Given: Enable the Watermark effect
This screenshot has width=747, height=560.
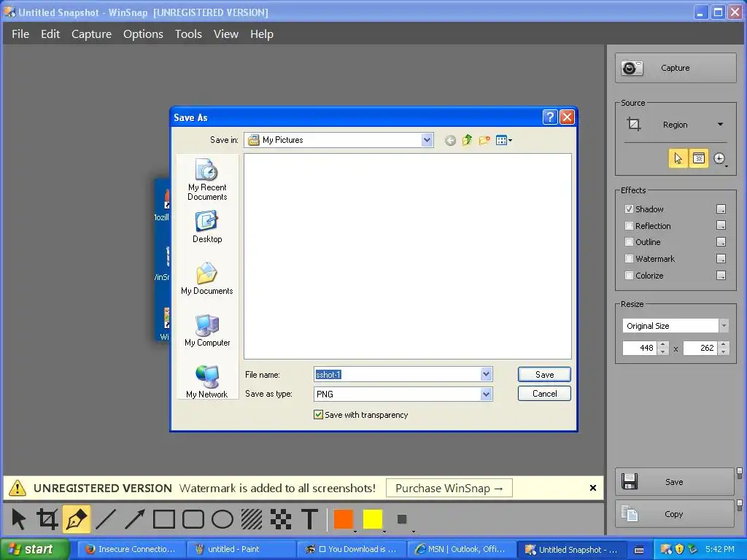Looking at the screenshot, I should click(x=629, y=259).
